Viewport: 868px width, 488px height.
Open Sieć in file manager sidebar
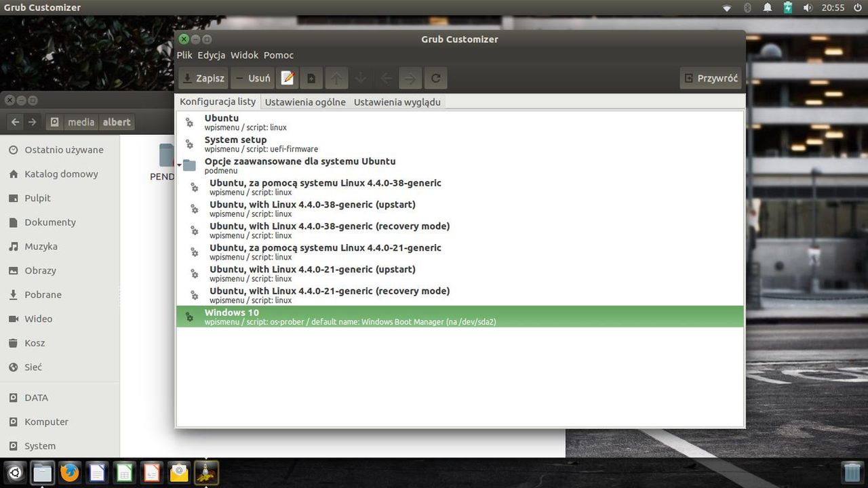[60, 367]
